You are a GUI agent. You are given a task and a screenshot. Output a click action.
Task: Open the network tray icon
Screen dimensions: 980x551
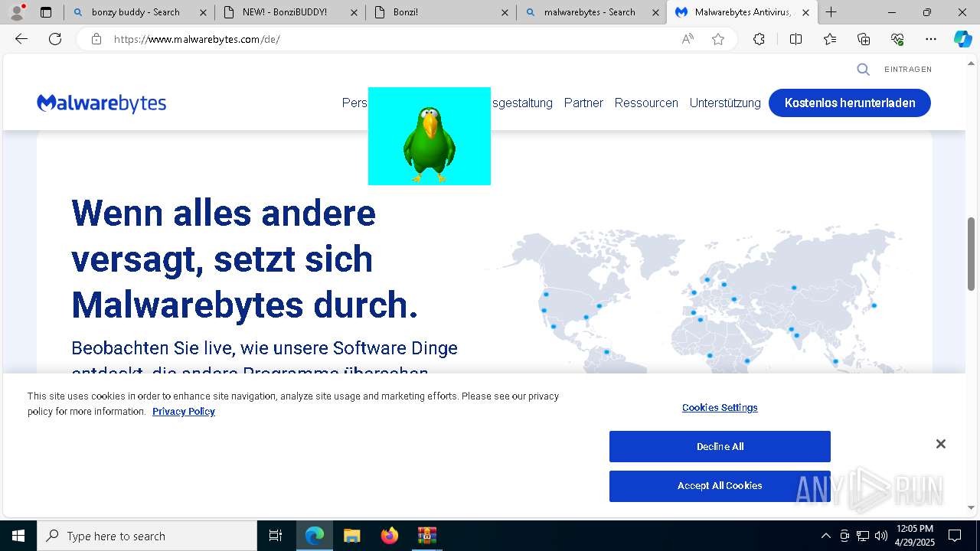[x=863, y=536]
